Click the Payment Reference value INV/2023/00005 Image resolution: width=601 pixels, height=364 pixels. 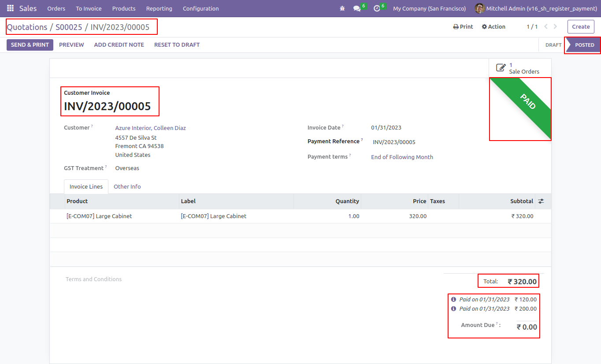coord(394,142)
